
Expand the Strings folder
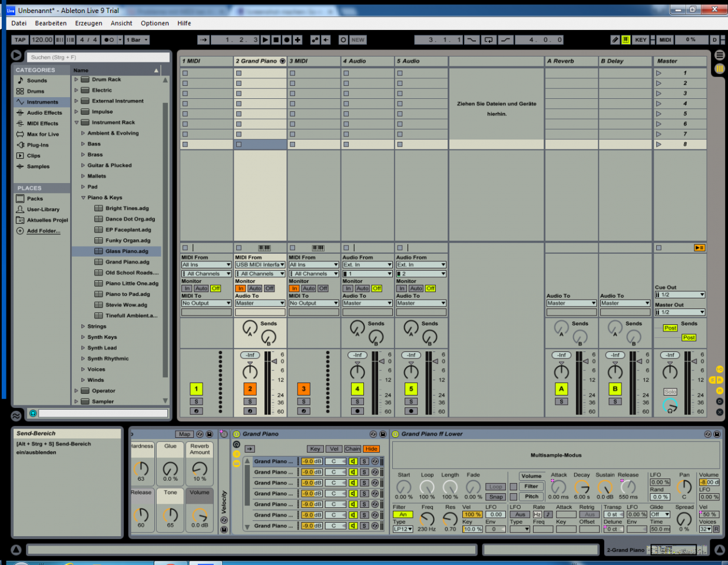point(83,327)
